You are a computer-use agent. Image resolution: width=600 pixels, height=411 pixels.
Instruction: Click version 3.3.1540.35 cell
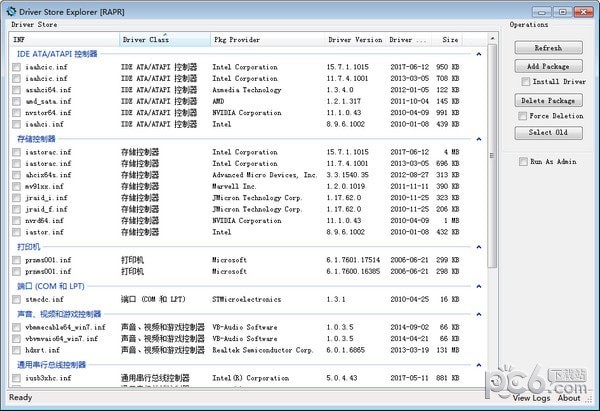coord(348,175)
